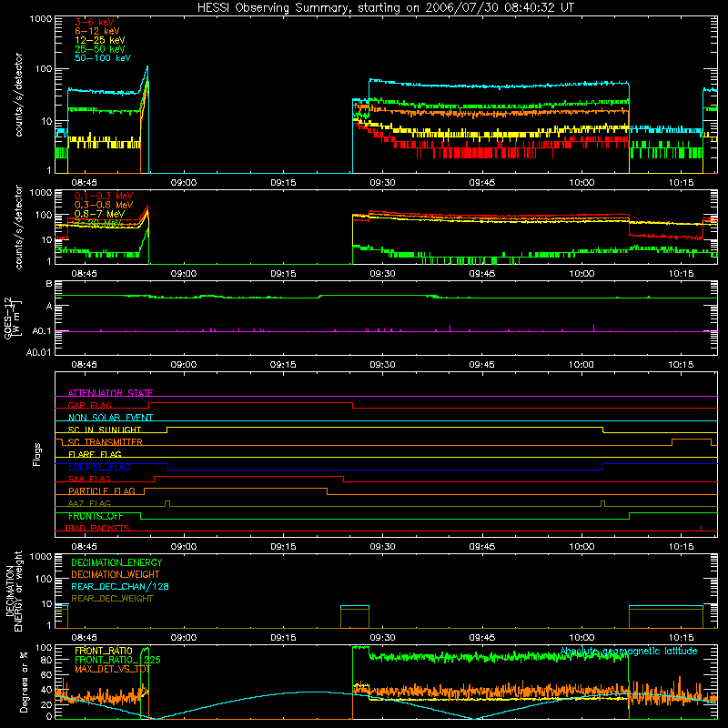
Task: Click the '50-100 keV' legend label
Action: pos(102,58)
